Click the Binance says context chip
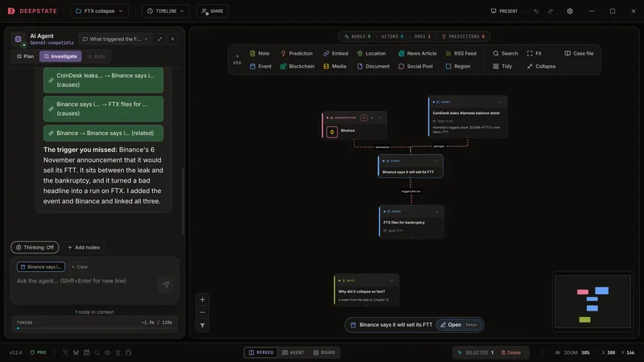Screen dimensions: 644x362 41,267
